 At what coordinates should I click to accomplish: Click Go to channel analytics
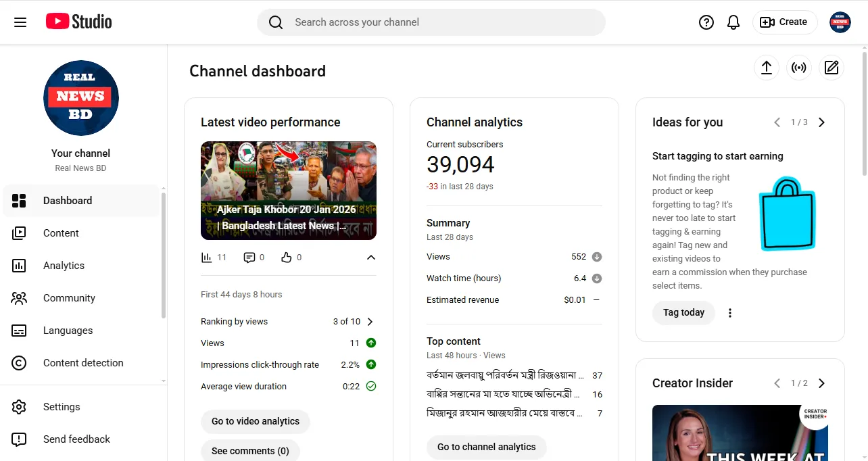pos(487,447)
